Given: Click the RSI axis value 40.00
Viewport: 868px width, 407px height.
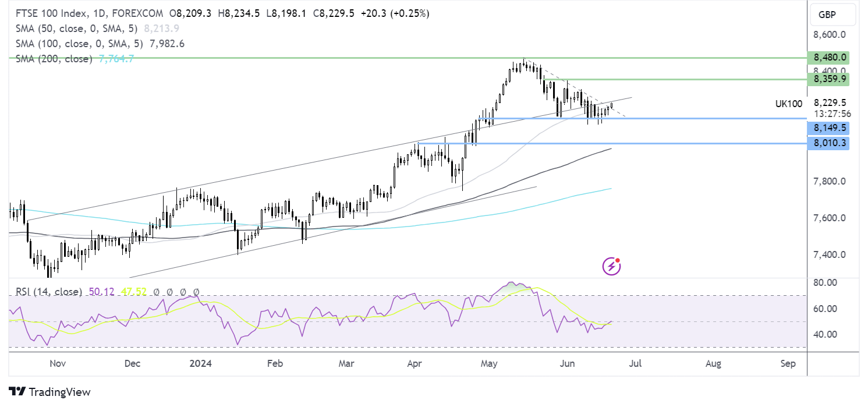Looking at the screenshot, I should pyautogui.click(x=827, y=334).
